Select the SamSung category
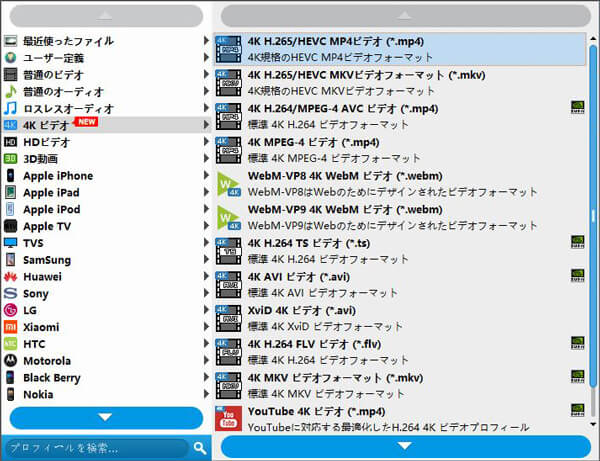The height and width of the screenshot is (461, 600). click(106, 260)
